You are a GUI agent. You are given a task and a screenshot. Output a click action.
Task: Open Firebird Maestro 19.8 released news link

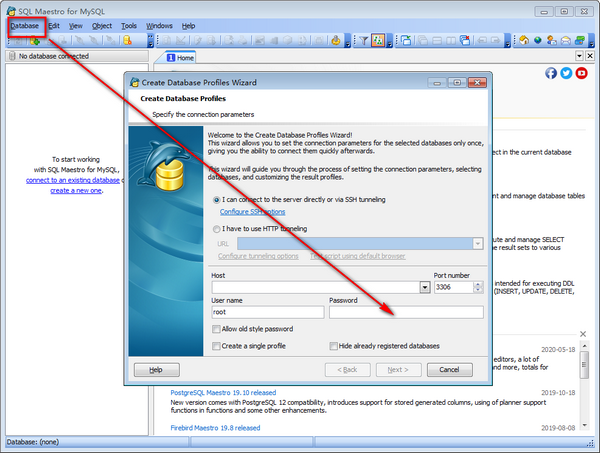point(215,428)
